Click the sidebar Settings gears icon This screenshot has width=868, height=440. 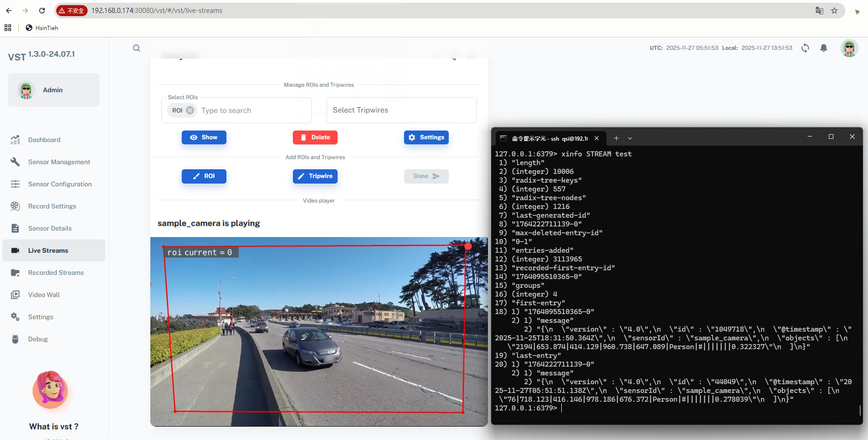pyautogui.click(x=15, y=317)
